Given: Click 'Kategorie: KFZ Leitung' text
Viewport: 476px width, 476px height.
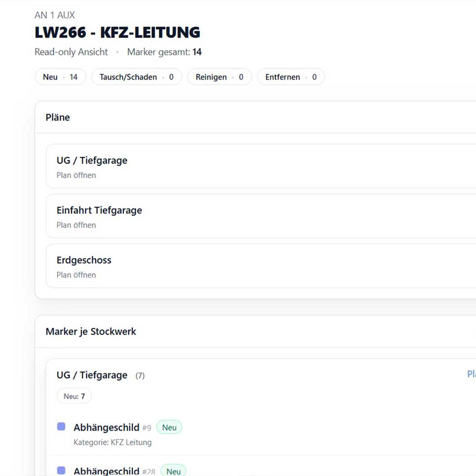Looking at the screenshot, I should (112, 443).
